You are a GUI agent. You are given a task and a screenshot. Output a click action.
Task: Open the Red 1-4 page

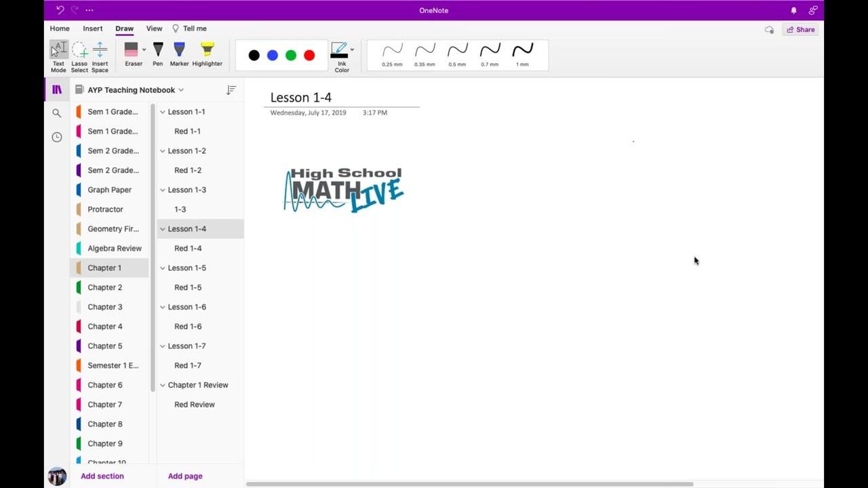click(x=200, y=248)
